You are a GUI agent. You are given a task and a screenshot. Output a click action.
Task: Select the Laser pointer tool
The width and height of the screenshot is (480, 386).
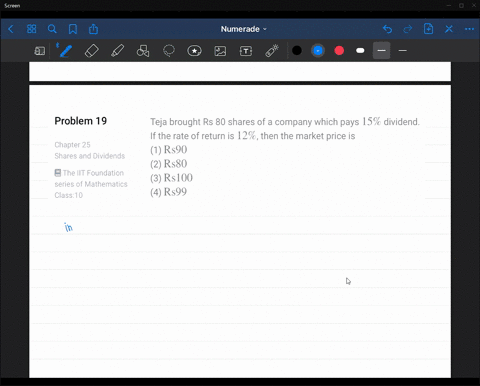coord(272,51)
